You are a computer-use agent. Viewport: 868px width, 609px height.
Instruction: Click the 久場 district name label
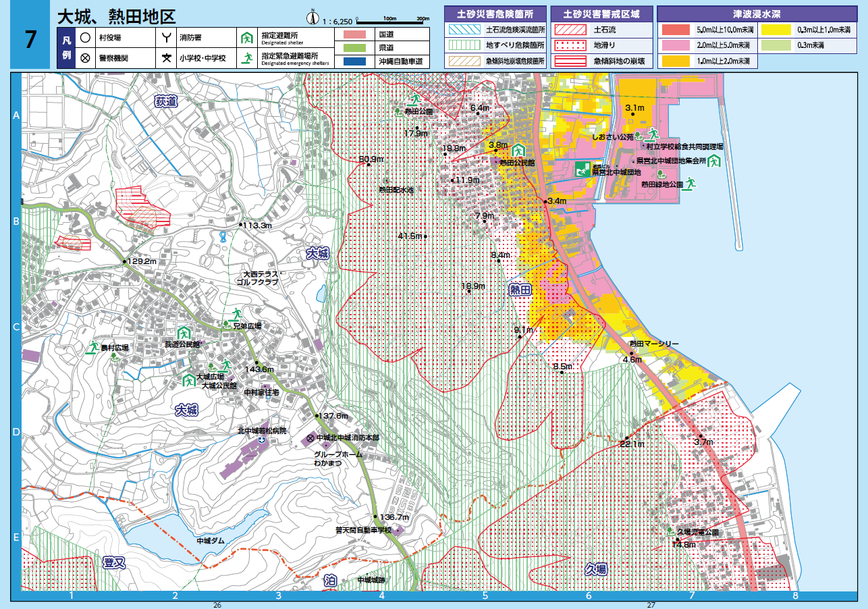tap(596, 569)
